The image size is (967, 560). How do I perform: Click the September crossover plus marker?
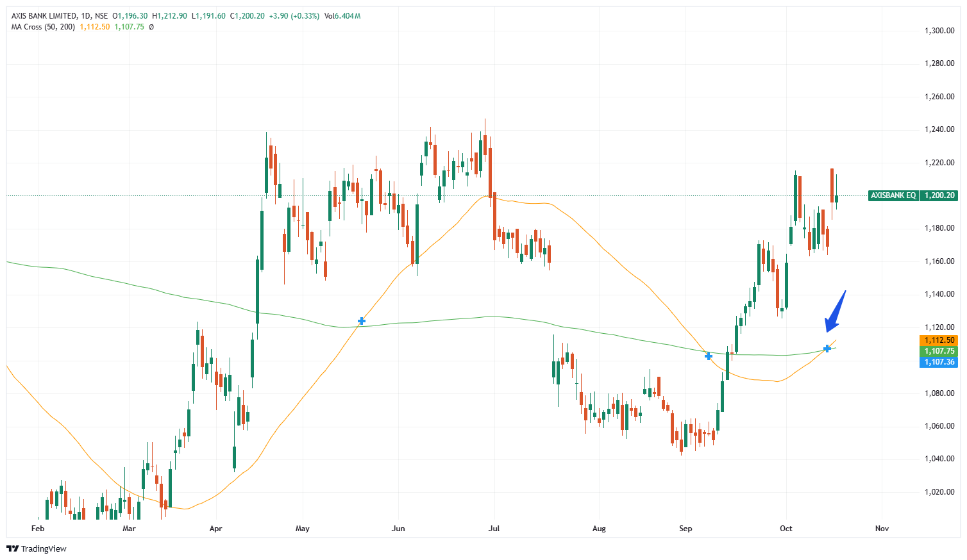pos(709,356)
